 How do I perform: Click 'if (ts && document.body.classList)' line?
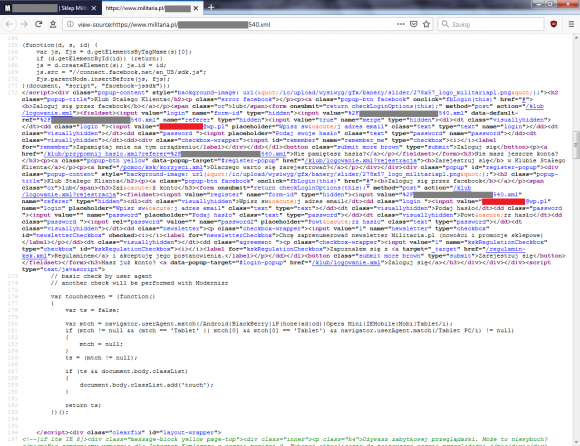tap(127, 371)
